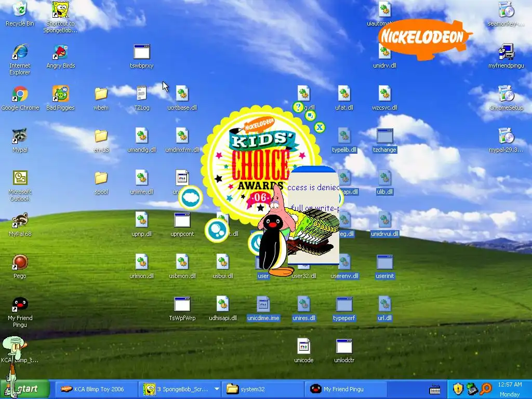Click the tzchange program icon
This screenshot has height=399, width=532.
[x=385, y=140]
